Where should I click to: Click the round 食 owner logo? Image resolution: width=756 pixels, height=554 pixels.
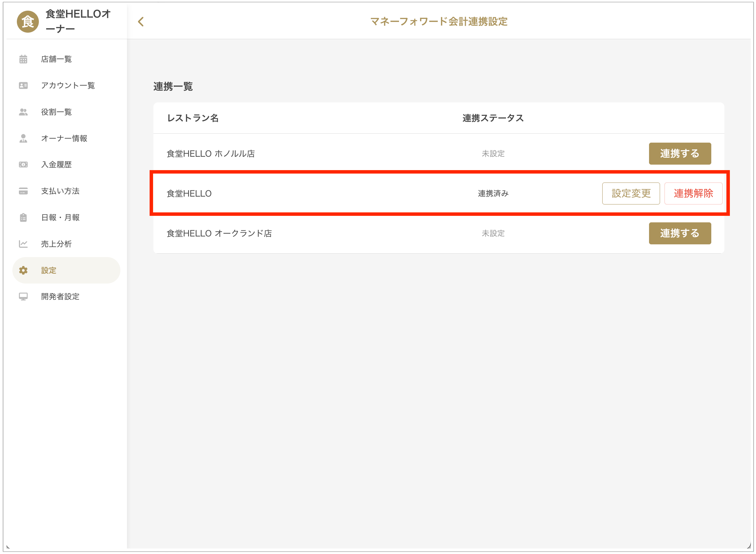[x=28, y=22]
